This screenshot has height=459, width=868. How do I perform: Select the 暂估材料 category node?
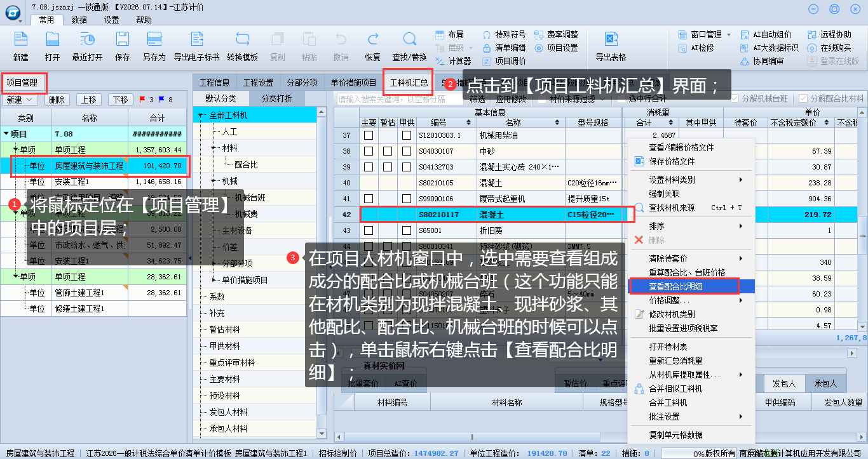coord(224,329)
